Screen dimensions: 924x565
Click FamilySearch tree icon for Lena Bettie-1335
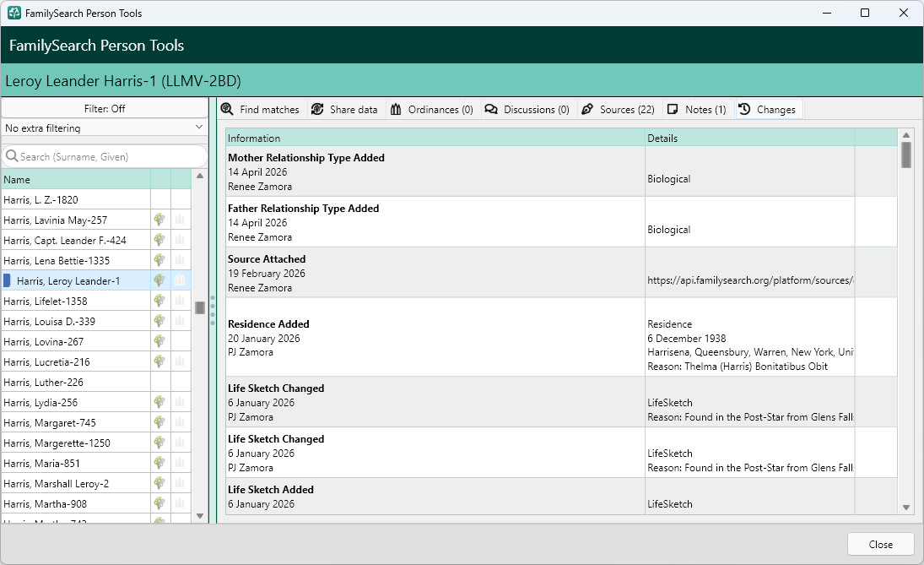click(x=159, y=260)
